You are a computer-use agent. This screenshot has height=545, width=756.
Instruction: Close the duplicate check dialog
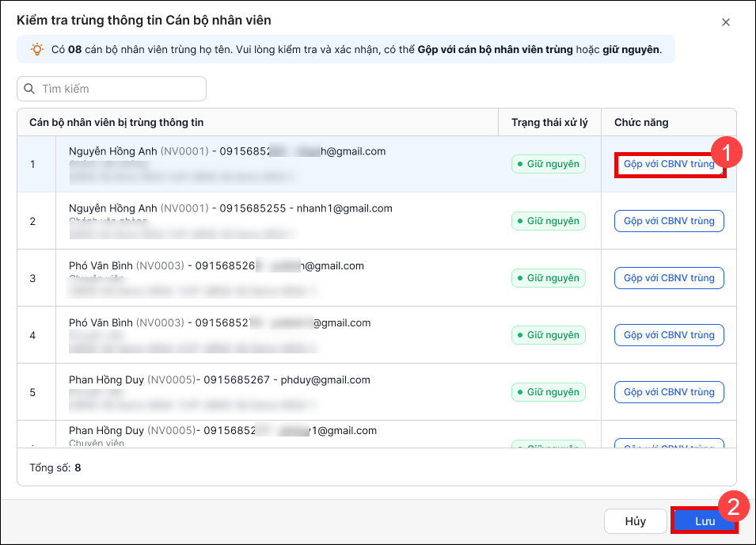[726, 22]
